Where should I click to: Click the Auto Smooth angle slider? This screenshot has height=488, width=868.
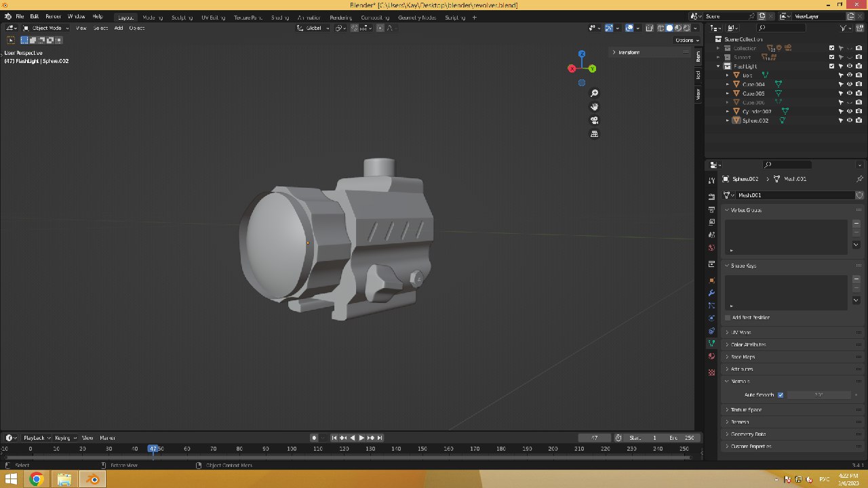pyautogui.click(x=818, y=394)
